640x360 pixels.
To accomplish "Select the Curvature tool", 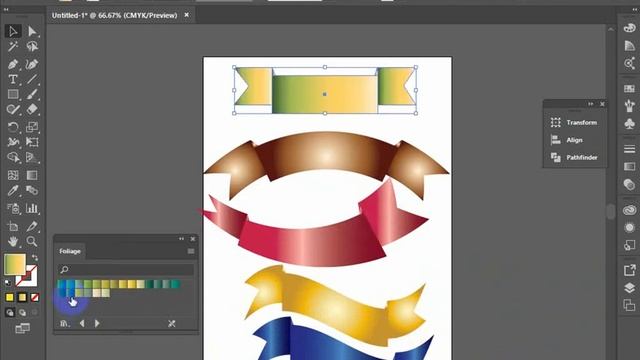I will pos(32,64).
